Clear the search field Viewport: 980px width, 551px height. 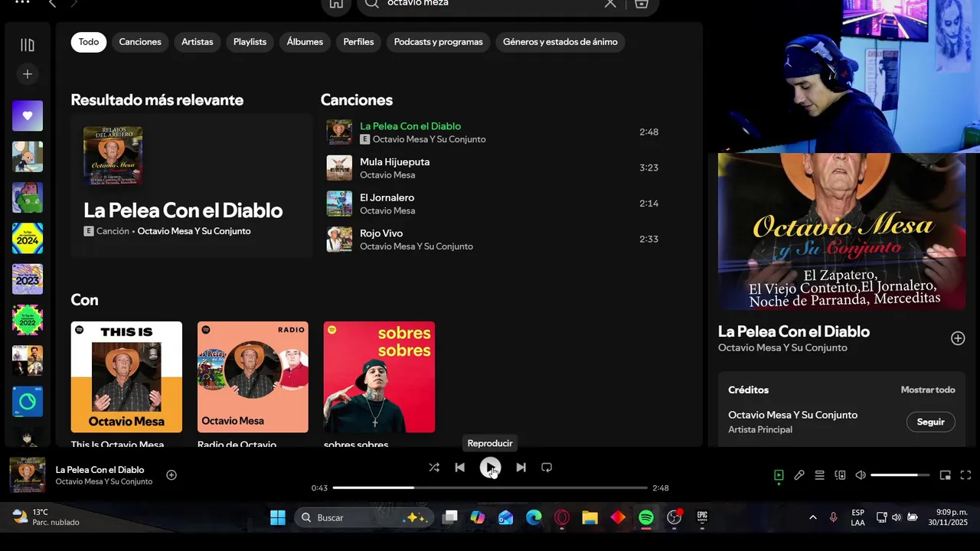point(610,4)
